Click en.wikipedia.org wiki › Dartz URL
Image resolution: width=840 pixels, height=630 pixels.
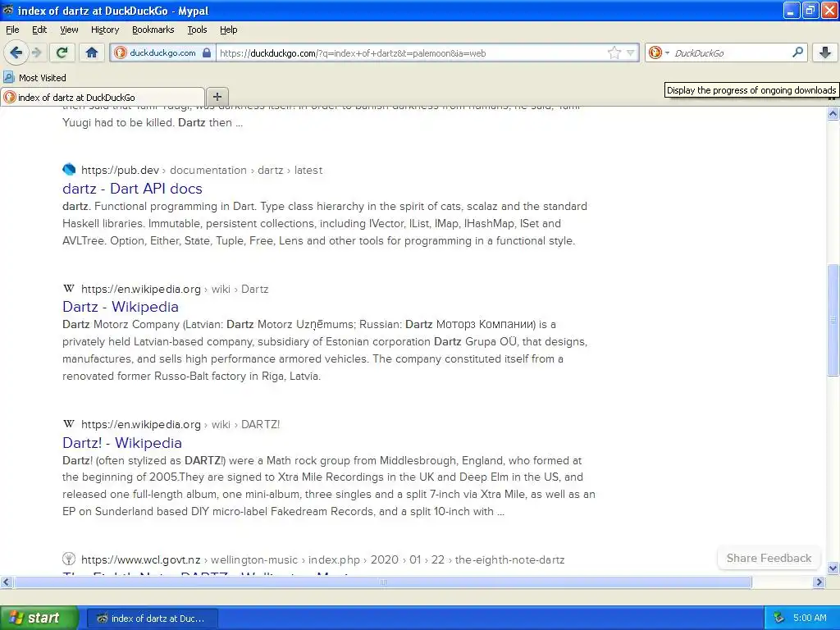[175, 290]
